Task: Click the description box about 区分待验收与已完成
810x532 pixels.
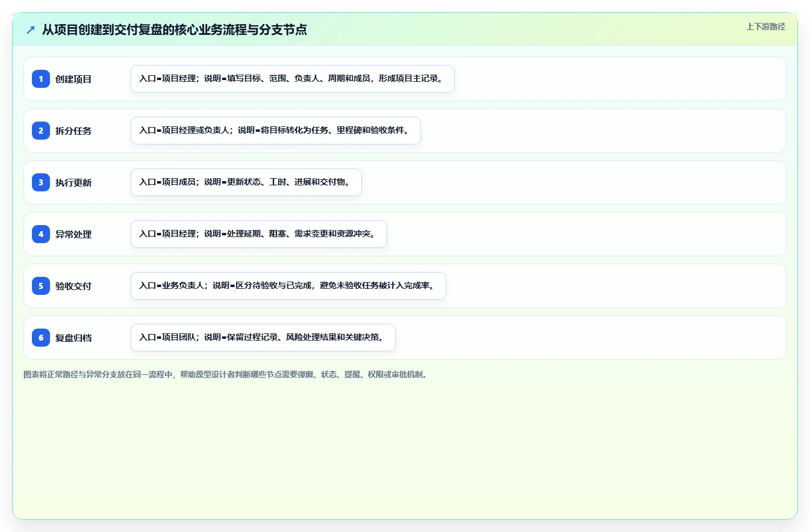Action: coord(288,286)
